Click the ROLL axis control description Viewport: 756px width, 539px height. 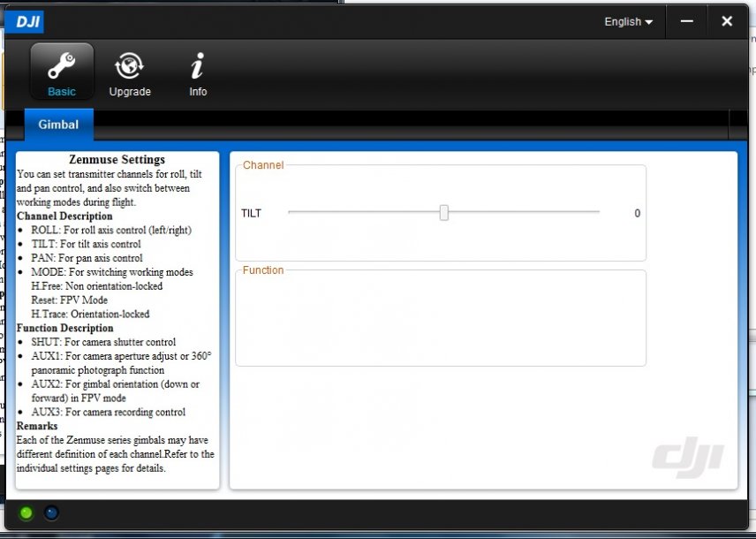(x=111, y=230)
